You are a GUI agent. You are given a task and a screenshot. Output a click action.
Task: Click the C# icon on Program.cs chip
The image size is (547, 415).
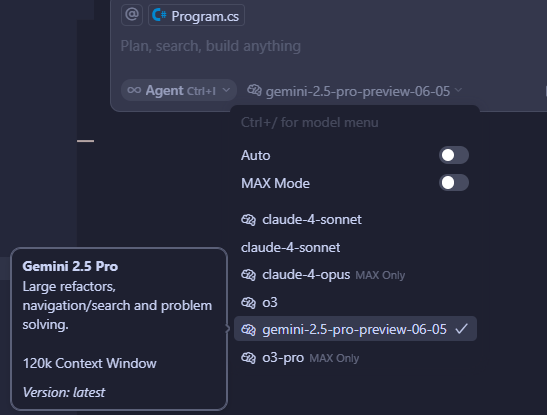[159, 15]
